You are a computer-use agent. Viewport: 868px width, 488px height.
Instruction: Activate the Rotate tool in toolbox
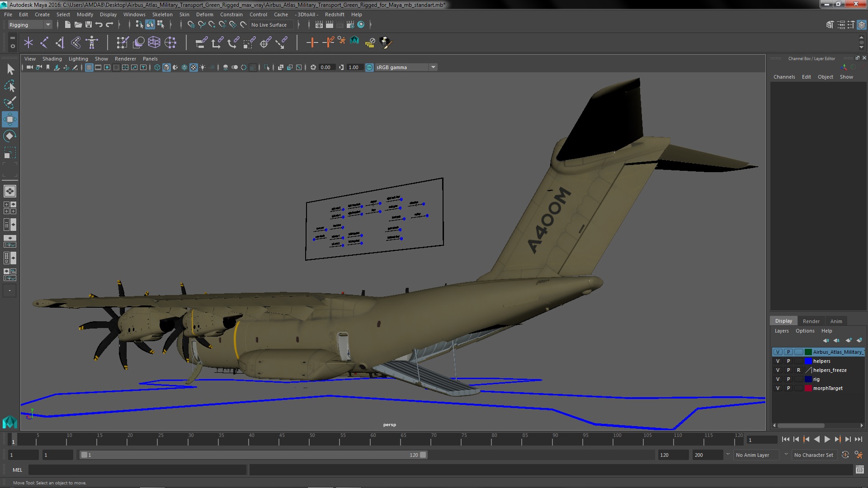pos(9,136)
